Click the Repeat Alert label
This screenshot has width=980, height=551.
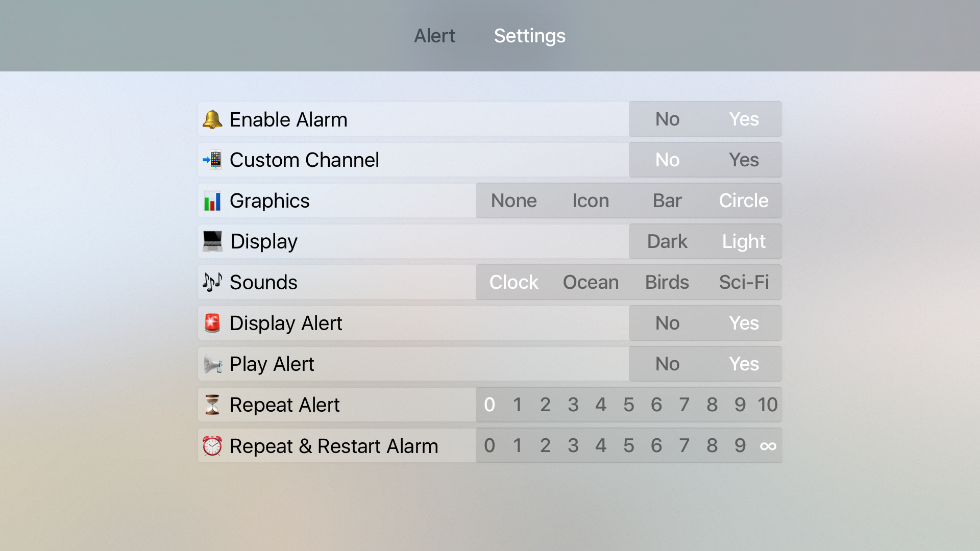point(284,405)
